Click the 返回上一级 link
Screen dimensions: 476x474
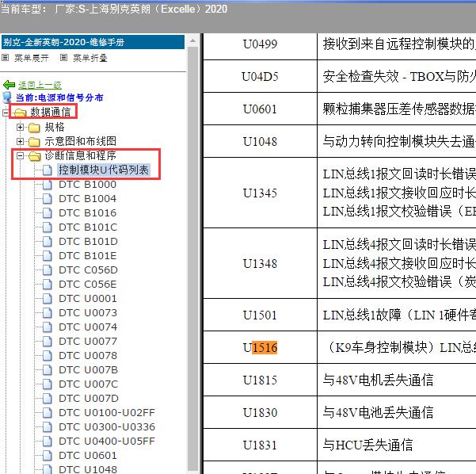click(40, 85)
